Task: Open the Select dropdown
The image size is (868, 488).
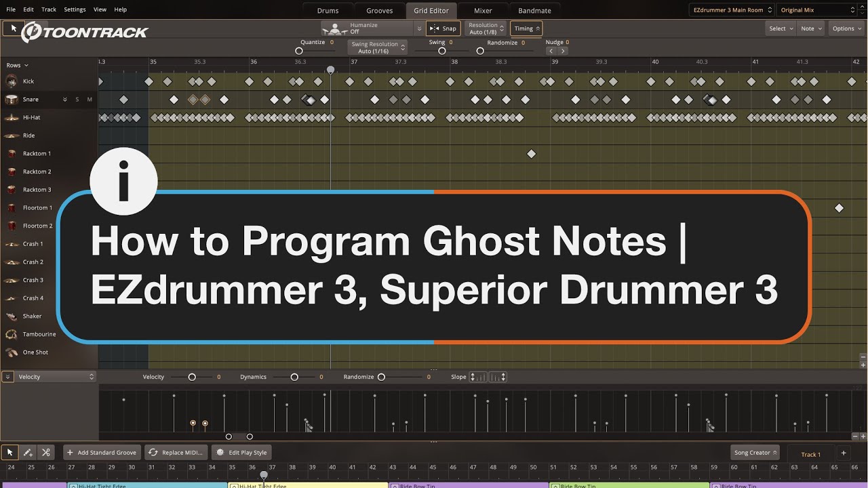Action: [781, 28]
